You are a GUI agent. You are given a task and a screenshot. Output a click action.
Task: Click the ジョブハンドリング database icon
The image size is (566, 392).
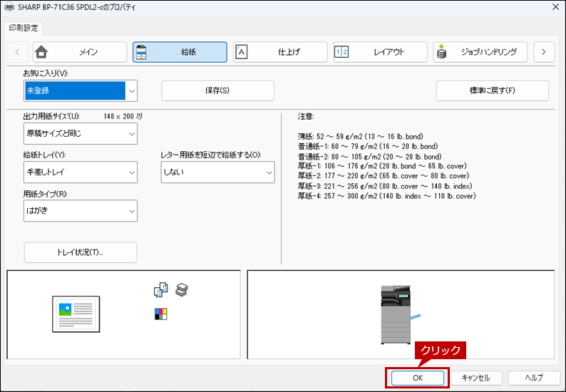442,52
